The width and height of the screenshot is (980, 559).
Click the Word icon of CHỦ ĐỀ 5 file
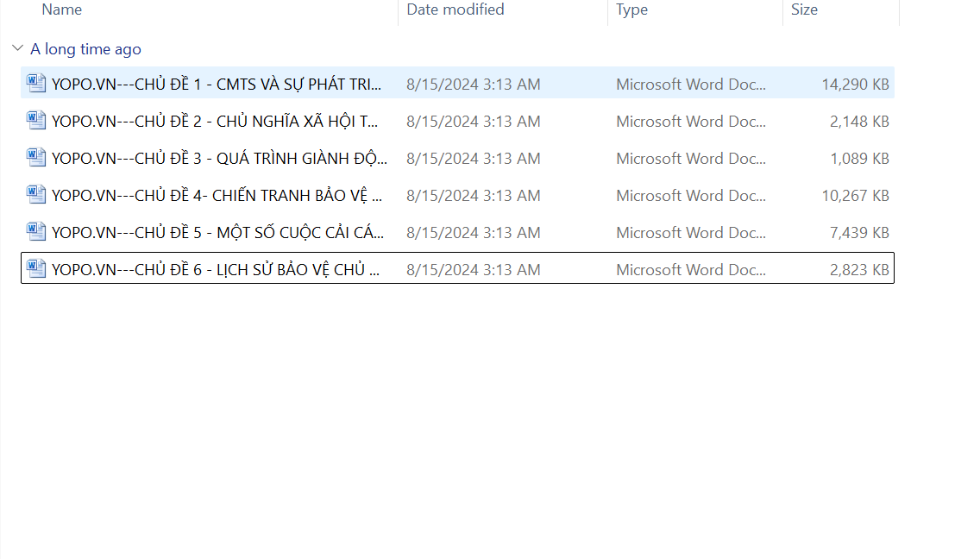coord(36,232)
